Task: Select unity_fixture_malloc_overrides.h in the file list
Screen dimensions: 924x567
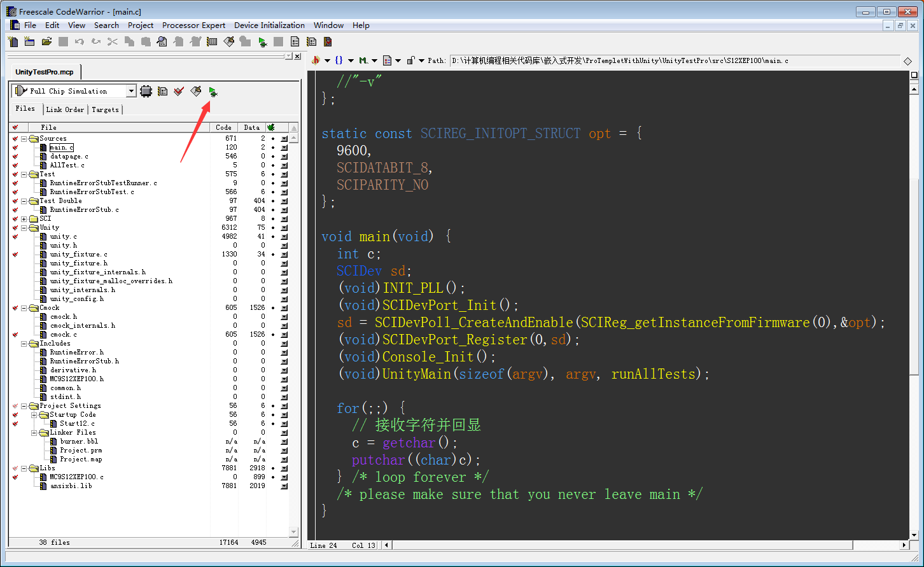Action: point(111,281)
